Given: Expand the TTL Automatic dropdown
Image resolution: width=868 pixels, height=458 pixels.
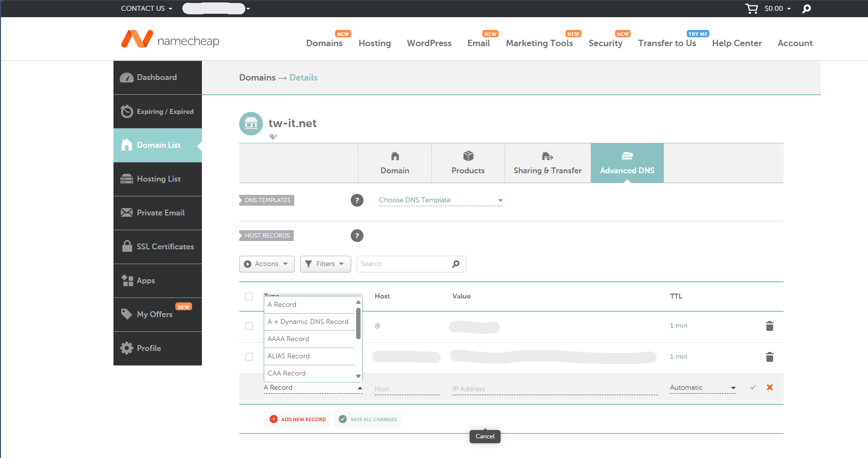Looking at the screenshot, I should click(702, 387).
